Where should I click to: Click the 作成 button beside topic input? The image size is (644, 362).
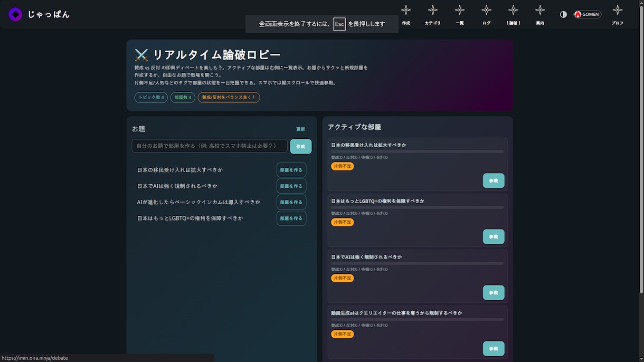click(301, 146)
